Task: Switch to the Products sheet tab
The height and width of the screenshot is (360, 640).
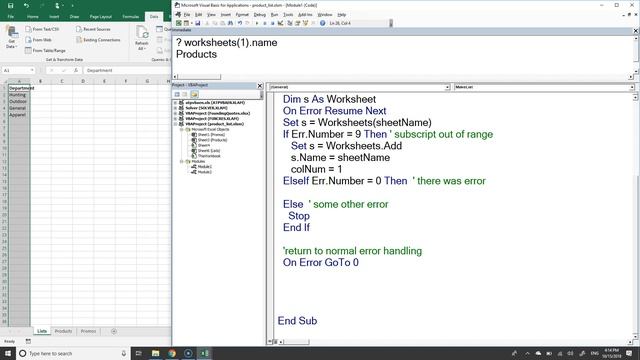Action: tap(63, 331)
